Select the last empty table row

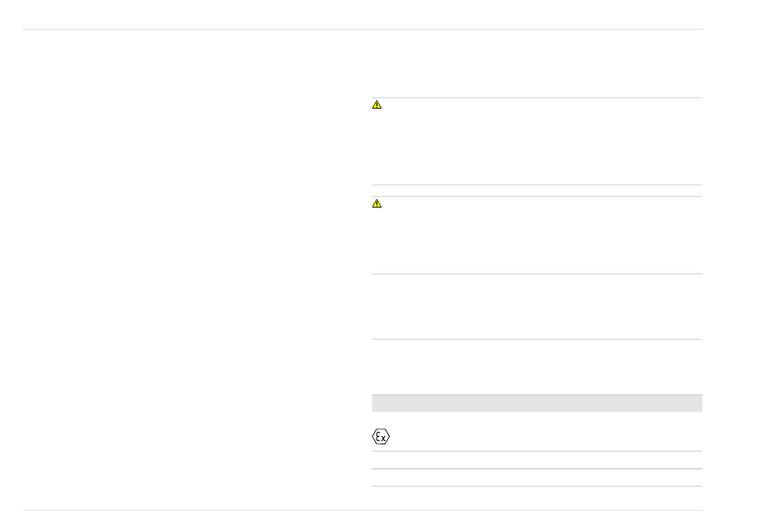click(536, 478)
